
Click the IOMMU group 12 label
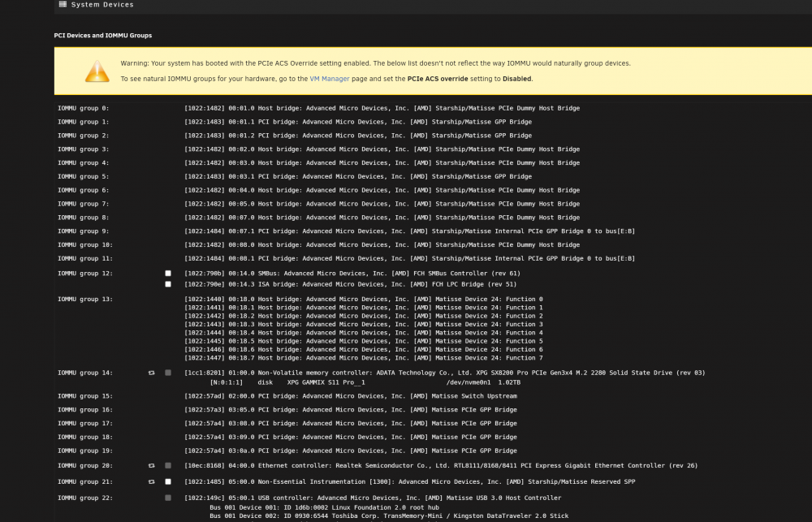(85, 274)
